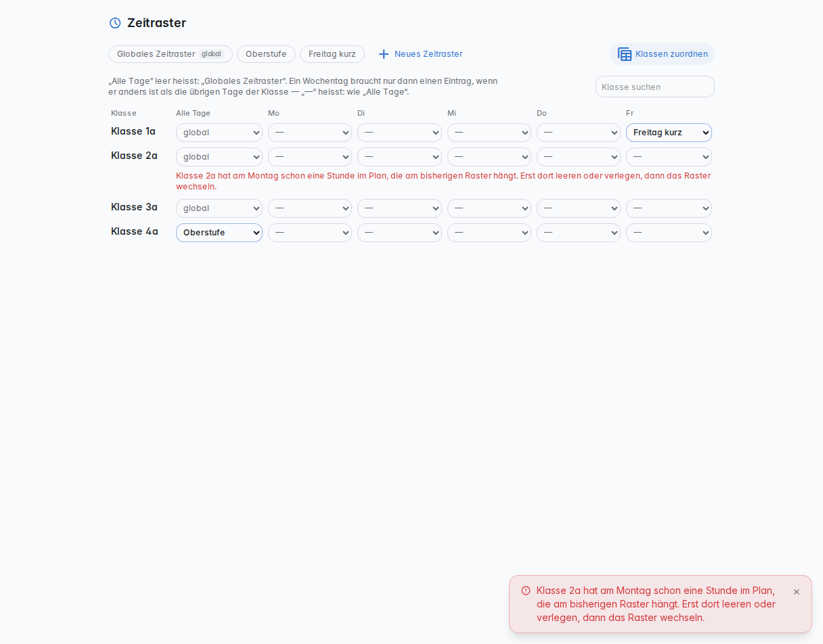
Task: Click the Fr column header
Action: [629, 113]
